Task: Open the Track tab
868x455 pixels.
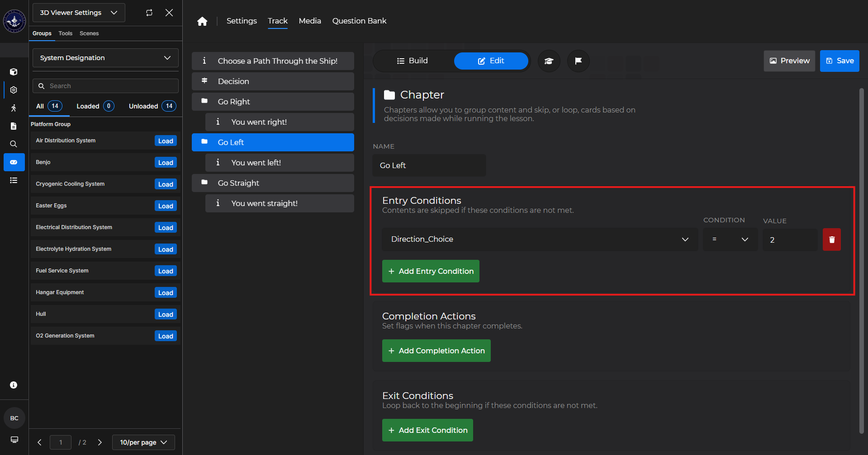Action: tap(278, 21)
